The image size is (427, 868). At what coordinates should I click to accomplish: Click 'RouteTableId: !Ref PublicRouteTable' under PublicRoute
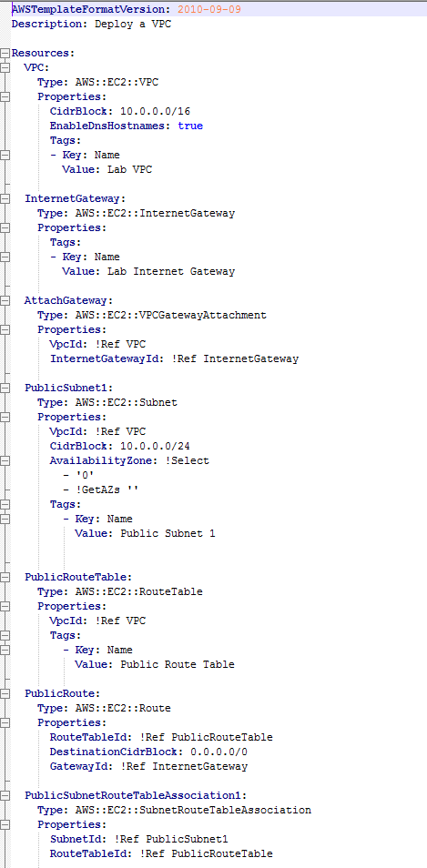point(161,737)
